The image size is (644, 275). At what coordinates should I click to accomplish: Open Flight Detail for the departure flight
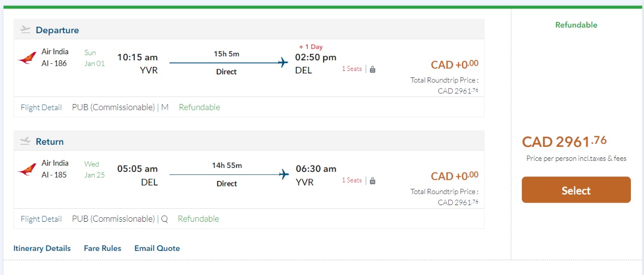(x=41, y=107)
